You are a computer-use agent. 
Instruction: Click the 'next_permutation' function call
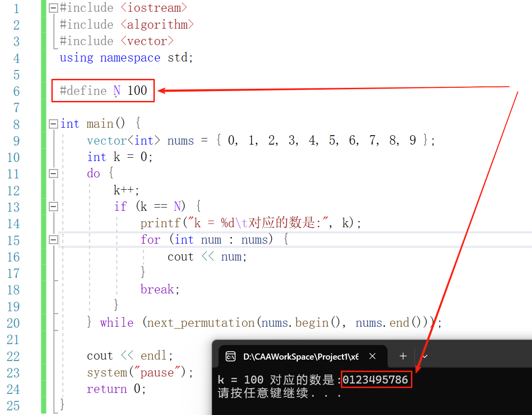(x=200, y=323)
